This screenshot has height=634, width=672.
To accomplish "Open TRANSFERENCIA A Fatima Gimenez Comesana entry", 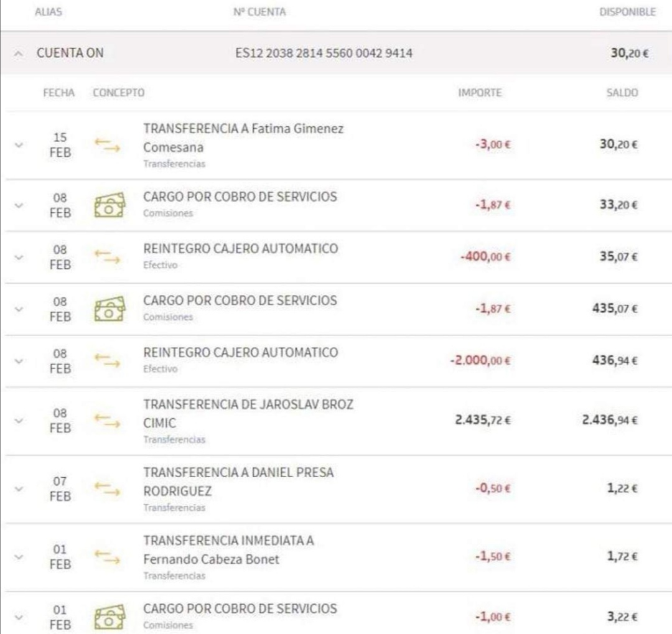I will [243, 138].
